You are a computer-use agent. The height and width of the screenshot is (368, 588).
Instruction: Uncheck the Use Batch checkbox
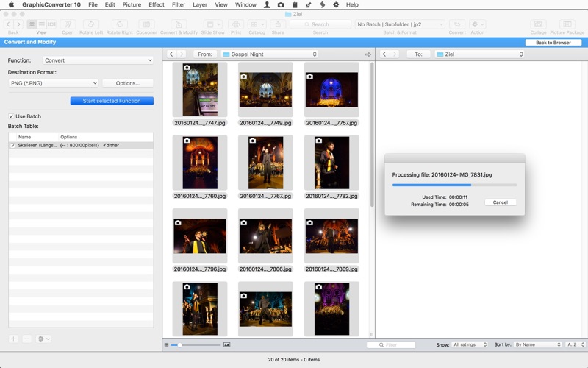[x=11, y=116]
